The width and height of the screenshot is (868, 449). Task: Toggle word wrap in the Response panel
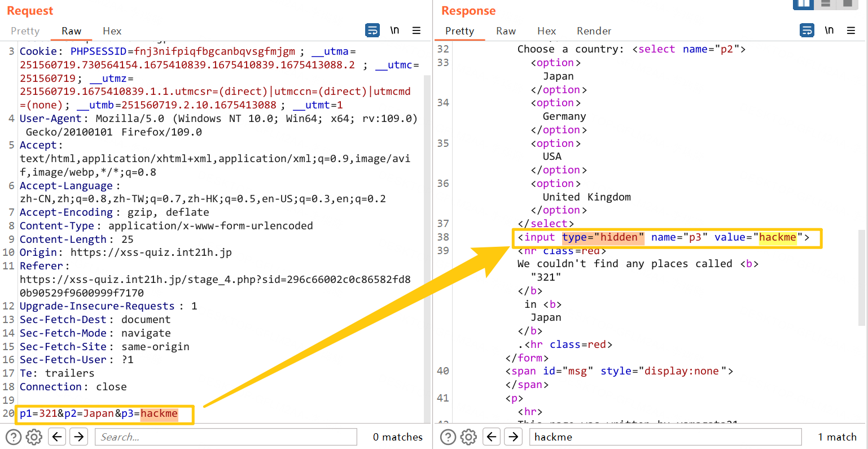(x=807, y=30)
